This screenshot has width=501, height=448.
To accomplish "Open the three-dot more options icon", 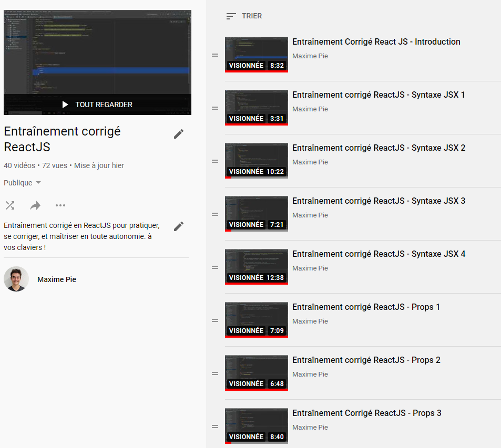I will [x=60, y=205].
